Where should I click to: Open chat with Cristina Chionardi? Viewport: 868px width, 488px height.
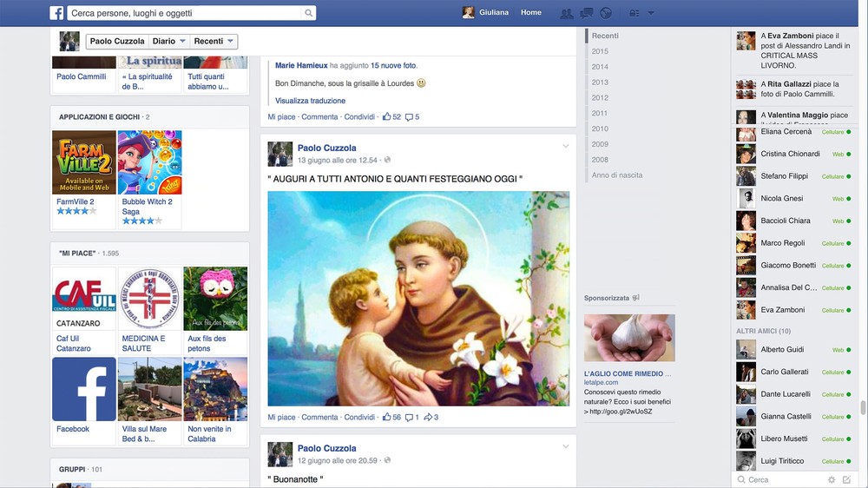793,154
